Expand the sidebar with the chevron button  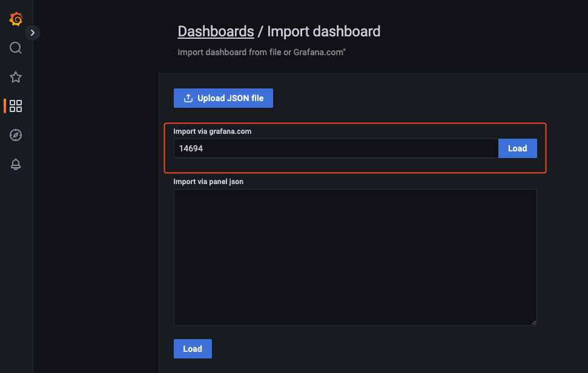33,33
